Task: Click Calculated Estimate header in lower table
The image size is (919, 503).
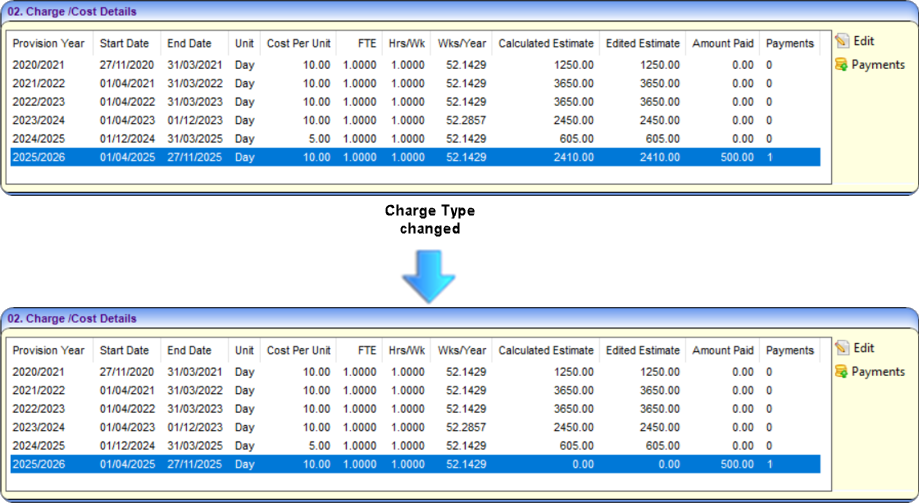Action: (x=545, y=351)
